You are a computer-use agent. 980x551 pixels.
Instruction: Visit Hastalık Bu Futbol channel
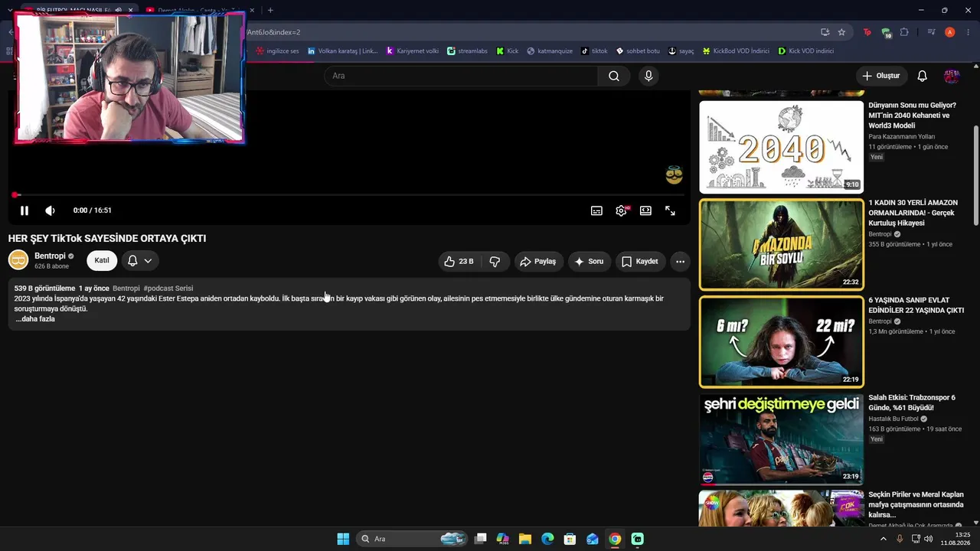coord(893,419)
